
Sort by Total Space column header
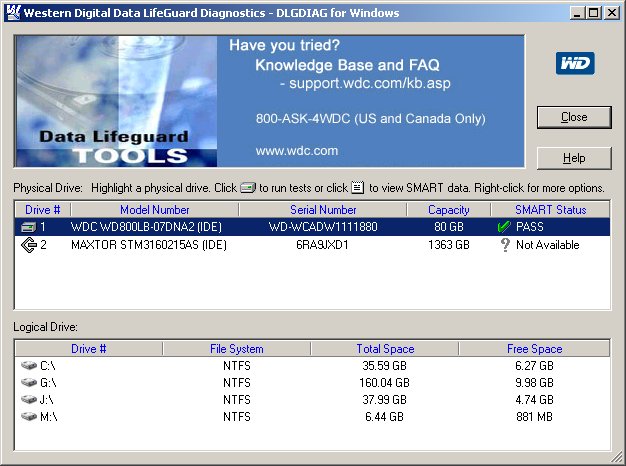(x=385, y=349)
